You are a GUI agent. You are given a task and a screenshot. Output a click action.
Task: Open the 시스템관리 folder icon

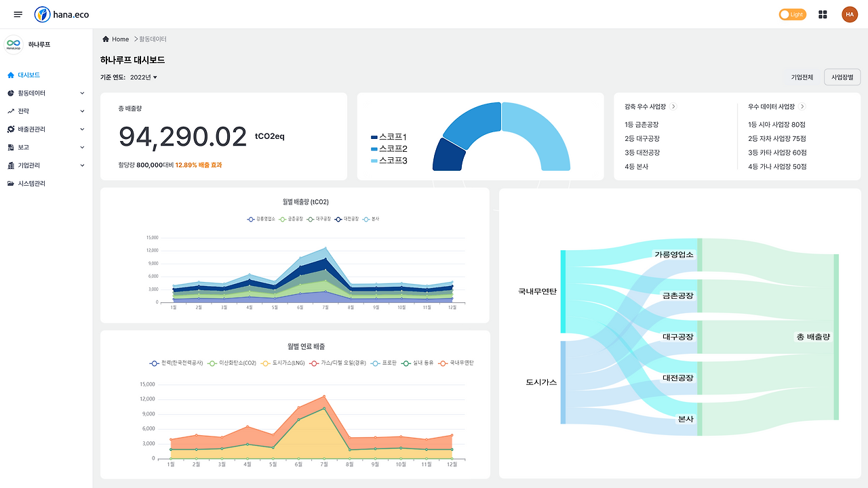(9, 183)
